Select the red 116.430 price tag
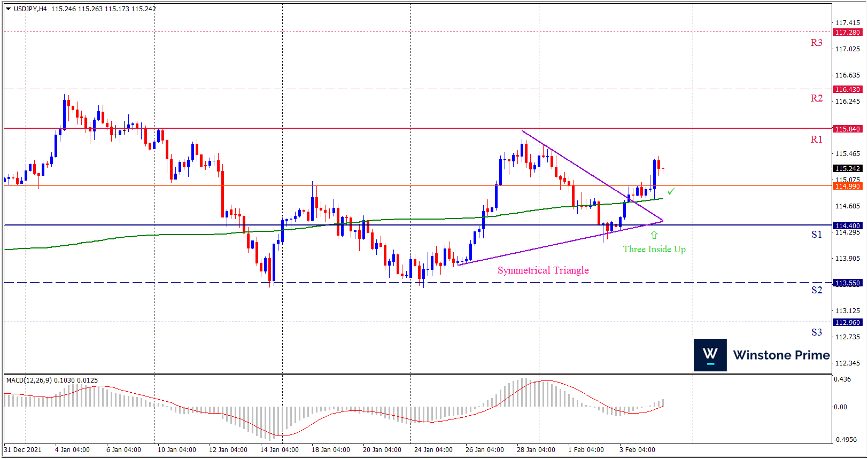The height and width of the screenshot is (459, 868). tap(847, 90)
